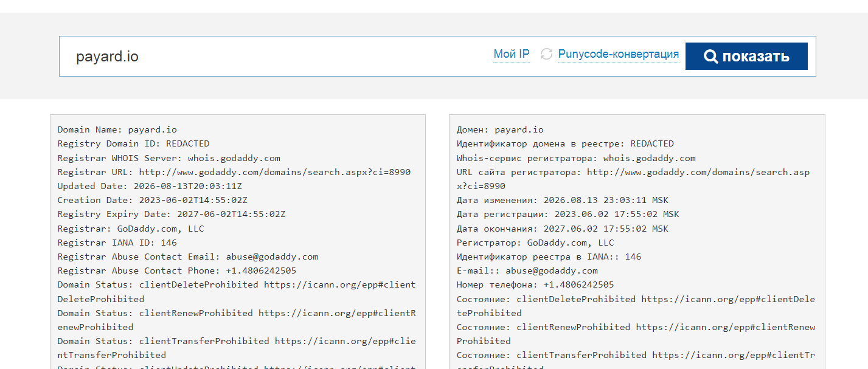The width and height of the screenshot is (868, 369).
Task: Select the "URL сайта регистратора" line
Action: (x=633, y=179)
